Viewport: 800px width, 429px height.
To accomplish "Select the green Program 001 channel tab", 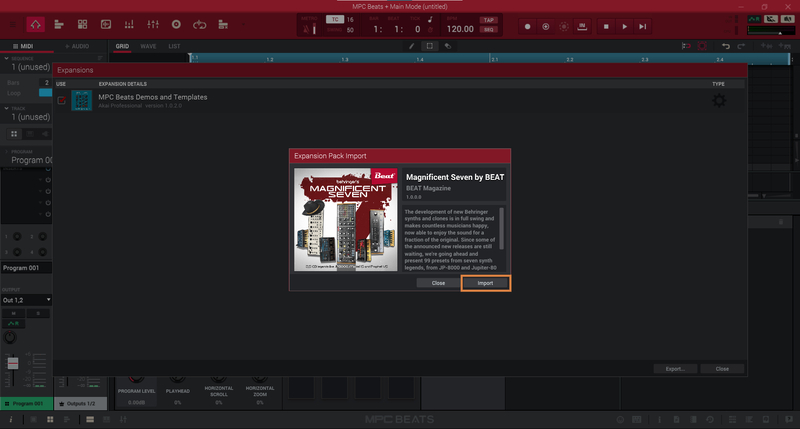I will pyautogui.click(x=26, y=403).
